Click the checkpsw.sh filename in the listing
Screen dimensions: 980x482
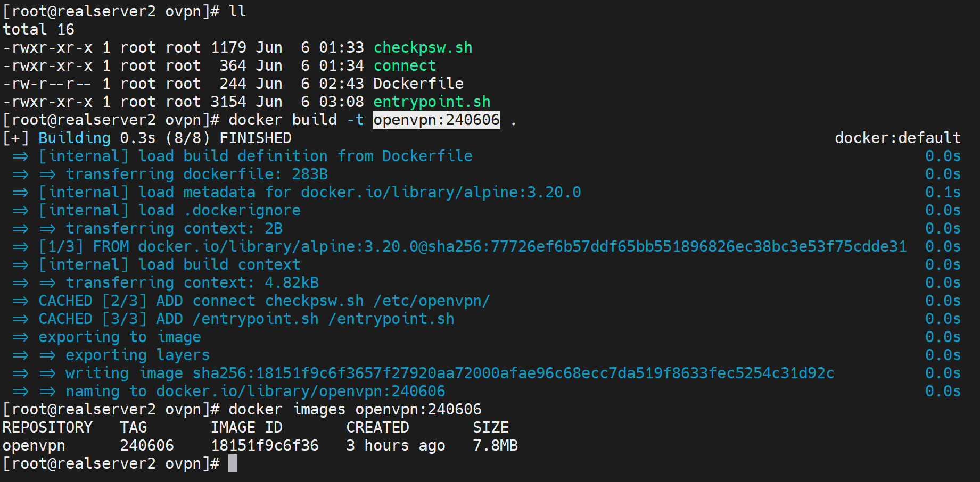(423, 47)
